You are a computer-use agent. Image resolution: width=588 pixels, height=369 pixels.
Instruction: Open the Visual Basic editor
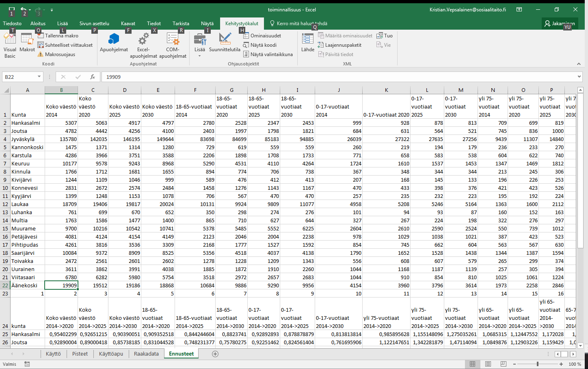[10, 46]
